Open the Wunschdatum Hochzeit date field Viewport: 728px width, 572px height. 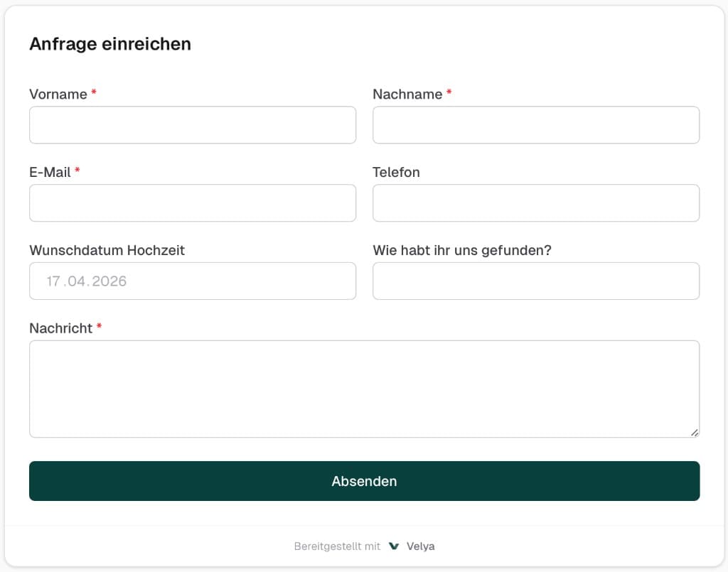click(x=193, y=281)
